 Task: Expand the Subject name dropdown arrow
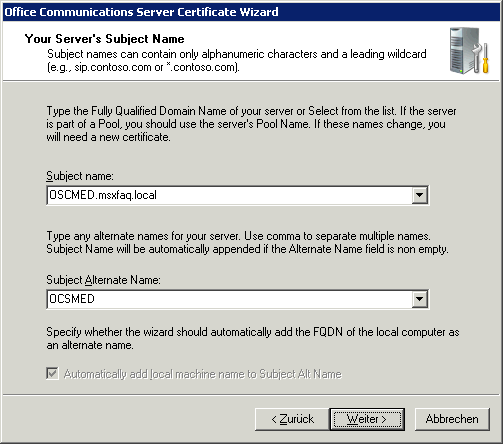click(419, 195)
